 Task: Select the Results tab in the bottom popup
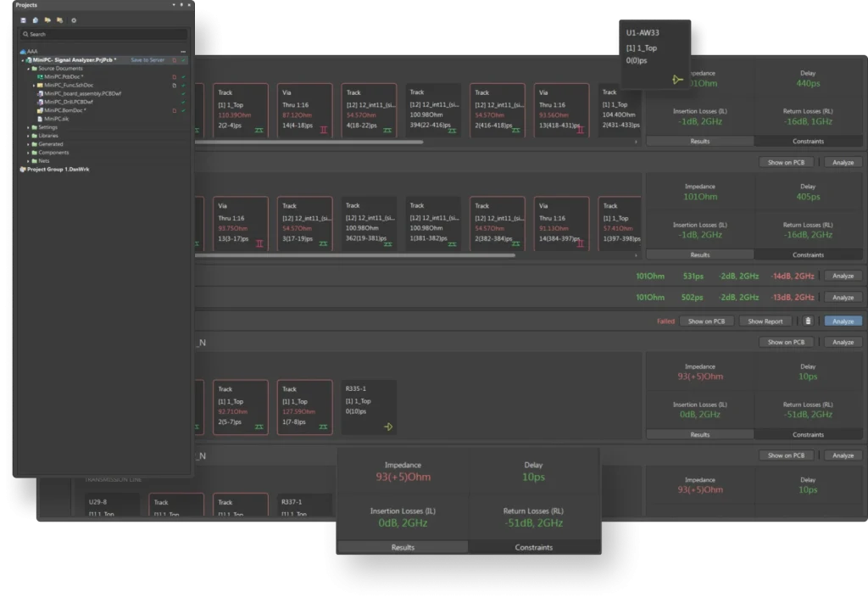[x=403, y=547]
